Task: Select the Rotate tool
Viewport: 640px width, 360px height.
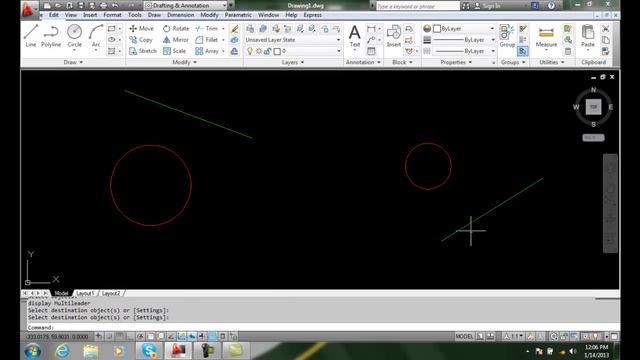Action: (x=176, y=29)
